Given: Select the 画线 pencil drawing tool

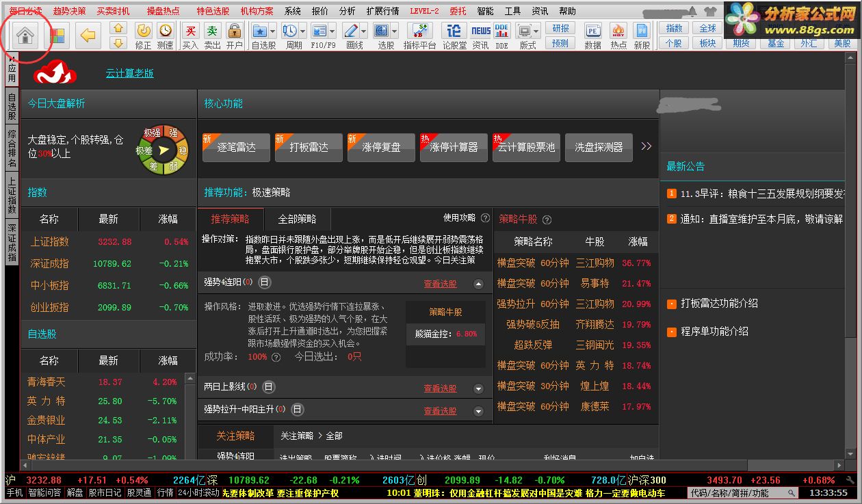Looking at the screenshot, I should [351, 31].
